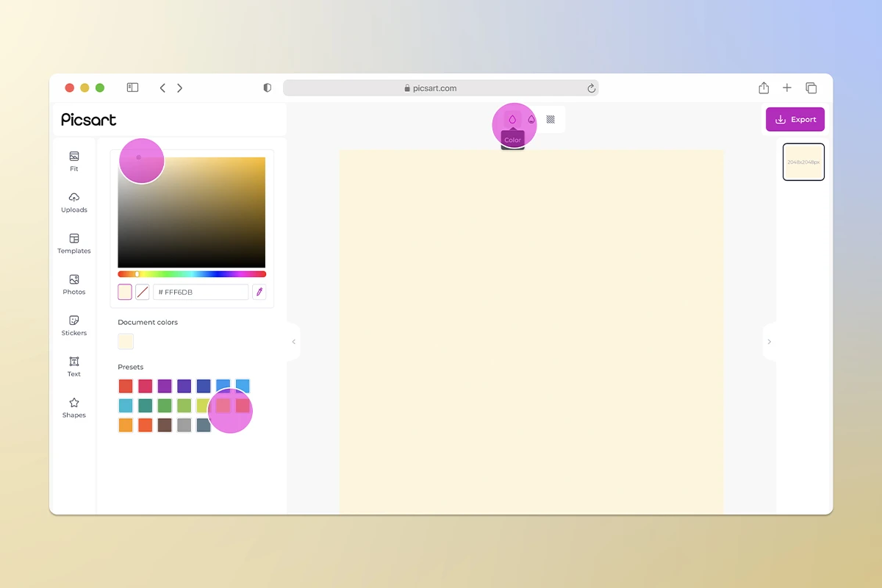Open the Text tool
Viewport: 882px width, 588px height.
click(73, 367)
